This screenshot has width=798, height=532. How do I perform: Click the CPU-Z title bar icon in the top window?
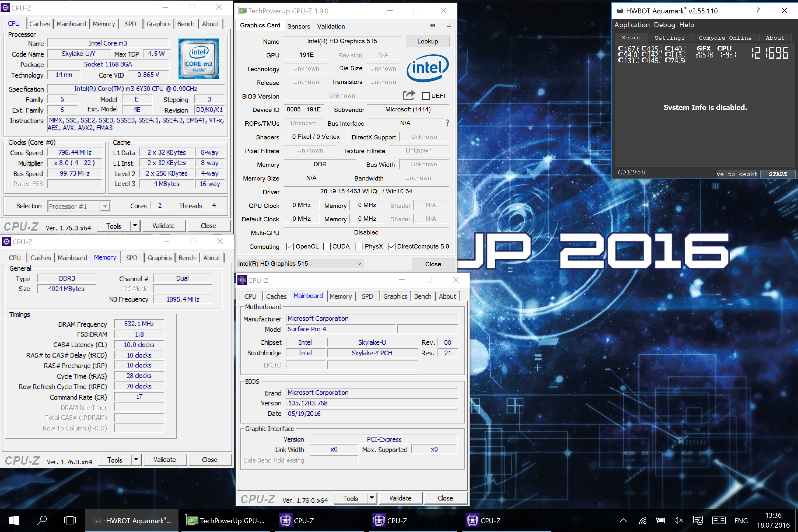[x=6, y=8]
